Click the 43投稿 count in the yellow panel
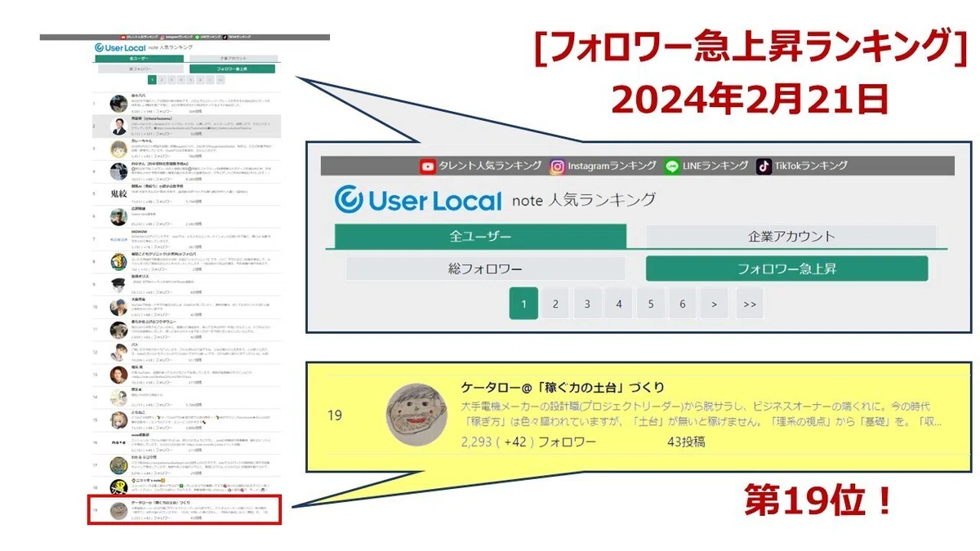Image resolution: width=980 pixels, height=551 pixels. pos(686,442)
